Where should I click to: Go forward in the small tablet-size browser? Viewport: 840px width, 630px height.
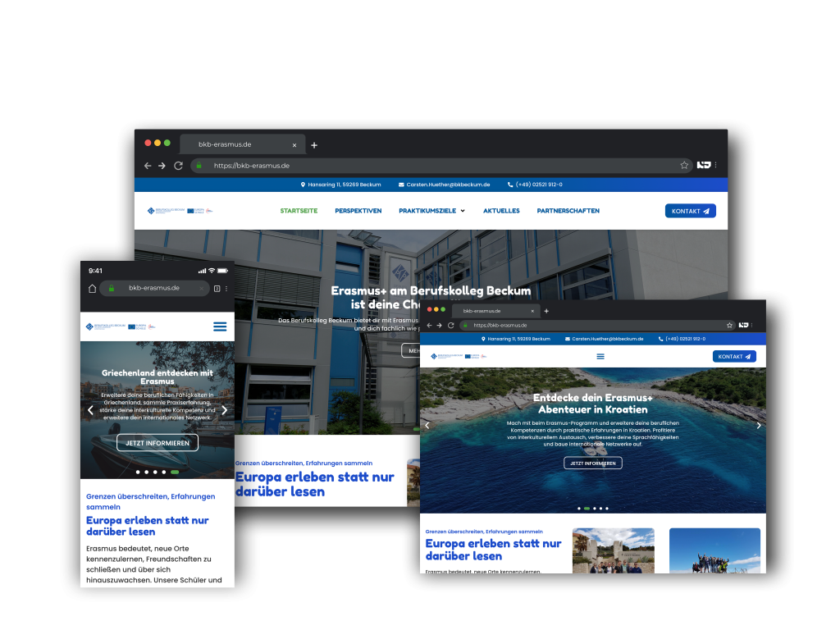point(439,325)
